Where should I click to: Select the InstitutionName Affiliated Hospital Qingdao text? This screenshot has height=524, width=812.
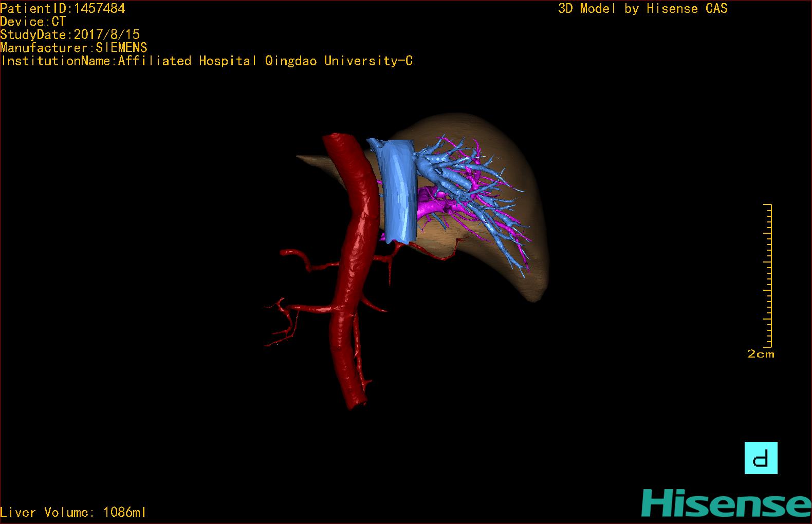[x=207, y=61]
